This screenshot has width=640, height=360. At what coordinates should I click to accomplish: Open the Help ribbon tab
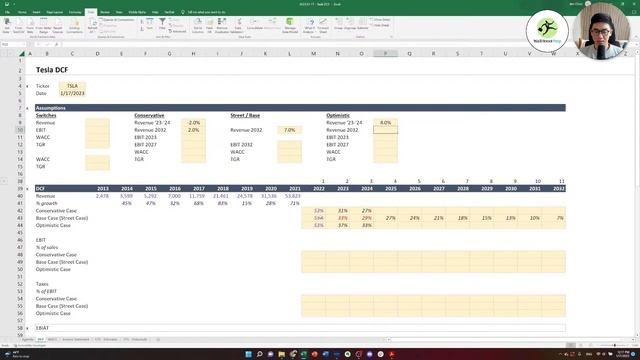[155, 12]
